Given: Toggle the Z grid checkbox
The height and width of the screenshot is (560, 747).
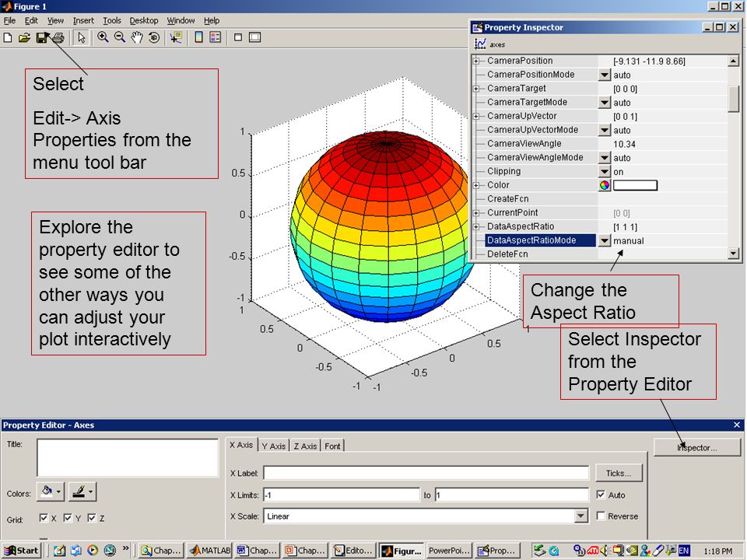Looking at the screenshot, I should click(x=92, y=518).
